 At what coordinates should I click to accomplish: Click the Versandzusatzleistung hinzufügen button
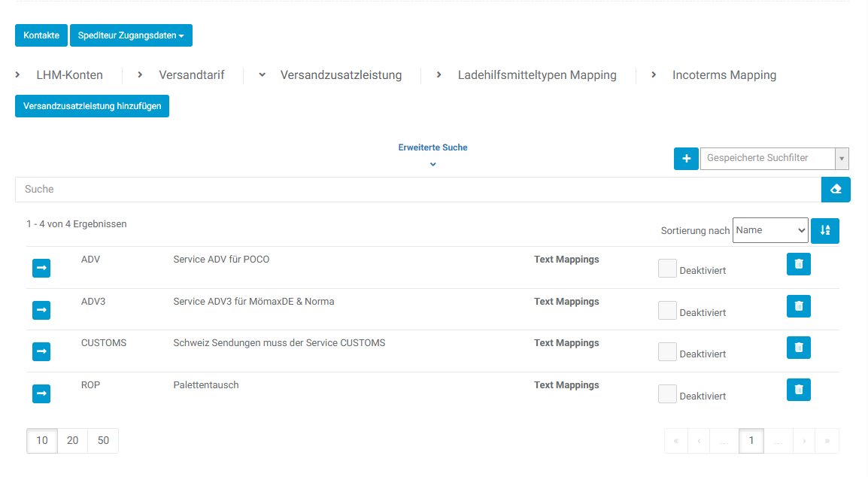93,107
